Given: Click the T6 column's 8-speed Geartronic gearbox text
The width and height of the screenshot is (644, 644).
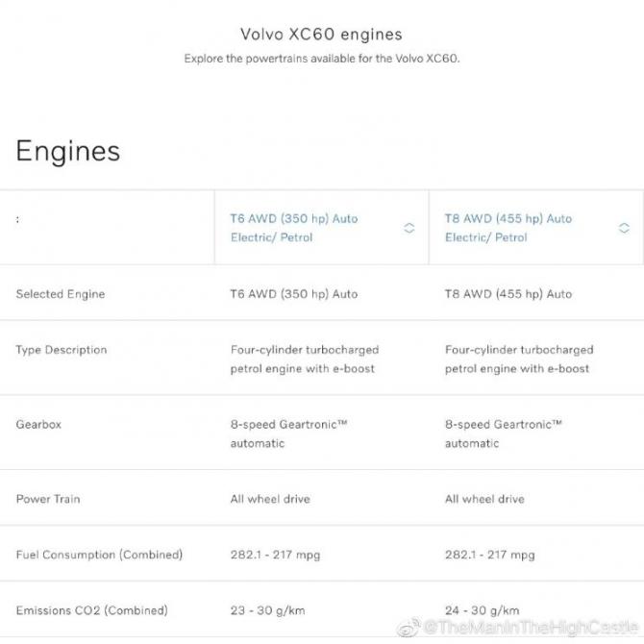Looking at the screenshot, I should (288, 433).
